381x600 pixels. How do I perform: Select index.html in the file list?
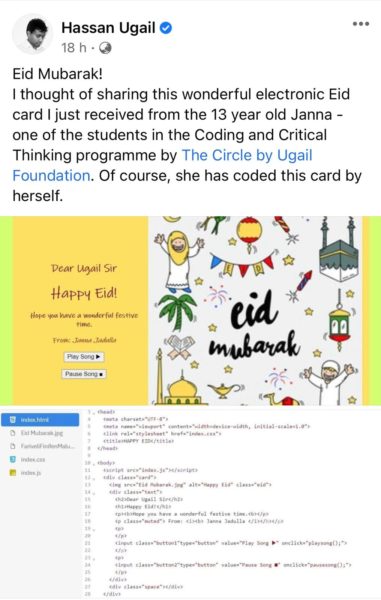[x=40, y=420]
